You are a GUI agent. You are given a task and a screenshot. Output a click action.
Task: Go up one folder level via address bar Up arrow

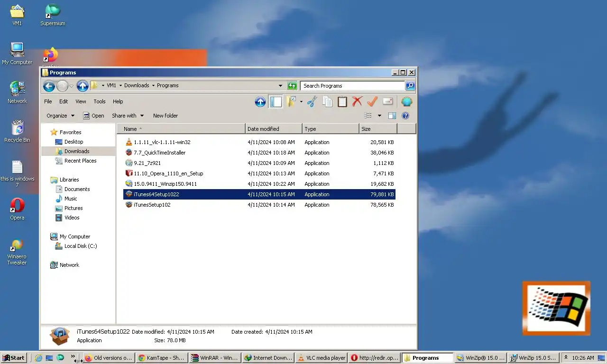point(83,86)
